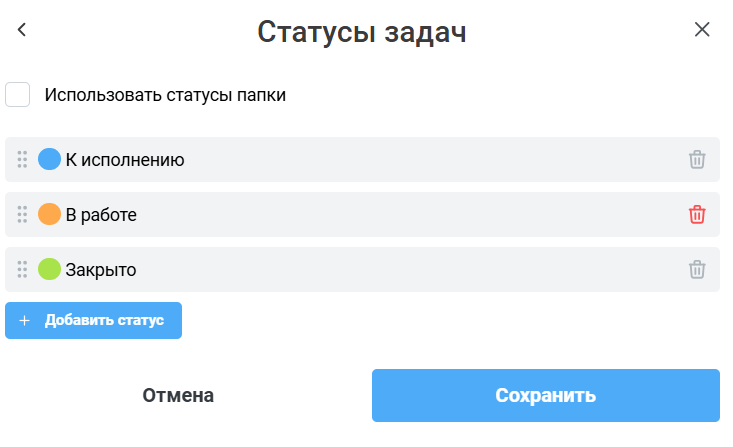Screen dimensions: 733x447
Task: Open orange color swatch for В работе
Action: [x=49, y=214]
